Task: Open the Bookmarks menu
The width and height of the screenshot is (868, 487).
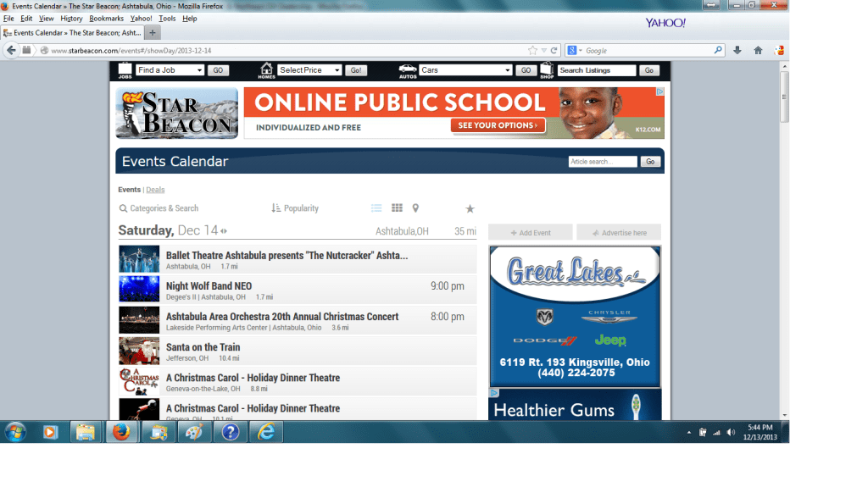Action: [106, 19]
